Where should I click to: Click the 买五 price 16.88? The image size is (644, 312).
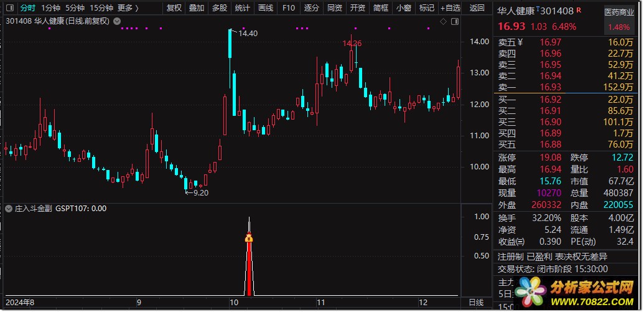(x=550, y=144)
